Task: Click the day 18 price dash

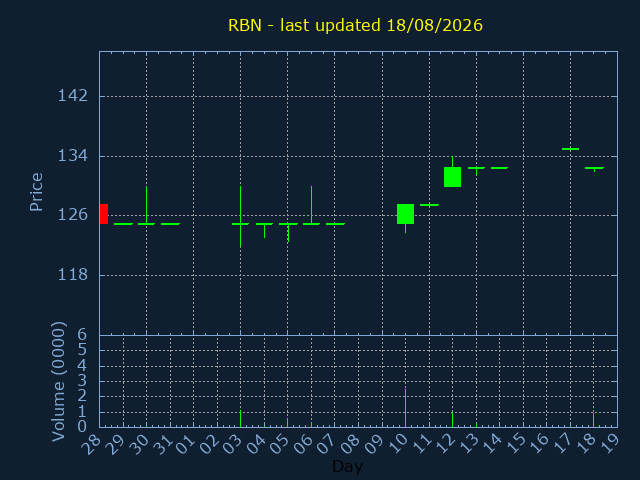Action: (x=594, y=168)
